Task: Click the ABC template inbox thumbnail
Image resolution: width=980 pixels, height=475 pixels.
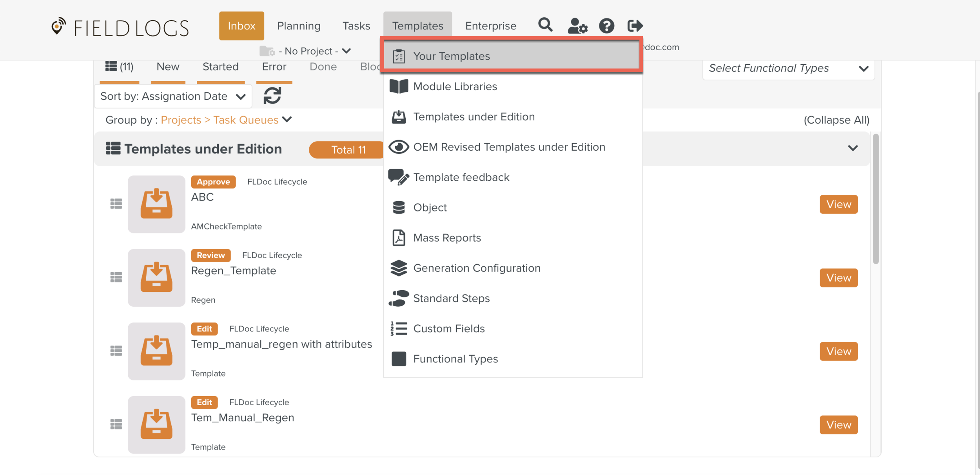Action: pos(156,204)
